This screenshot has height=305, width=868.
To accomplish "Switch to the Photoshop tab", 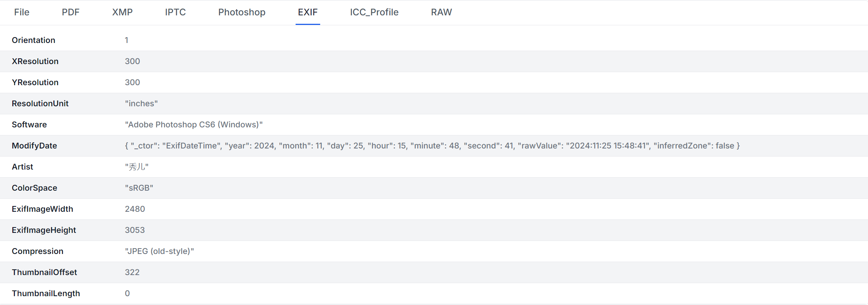I will pos(241,12).
